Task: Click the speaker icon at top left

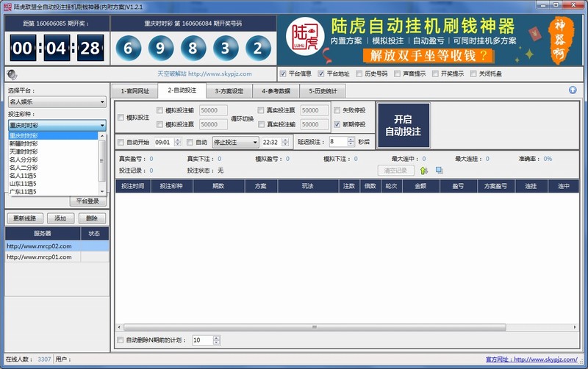Action: pos(11,74)
